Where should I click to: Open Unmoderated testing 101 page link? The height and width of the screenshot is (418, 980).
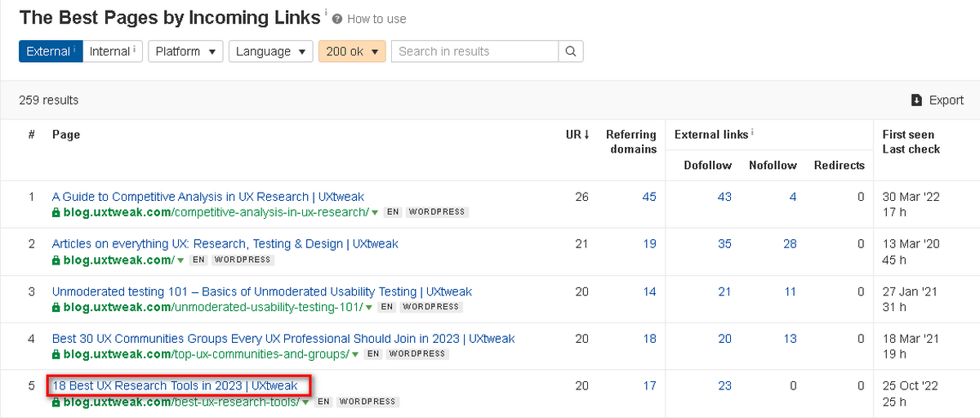tap(262, 291)
